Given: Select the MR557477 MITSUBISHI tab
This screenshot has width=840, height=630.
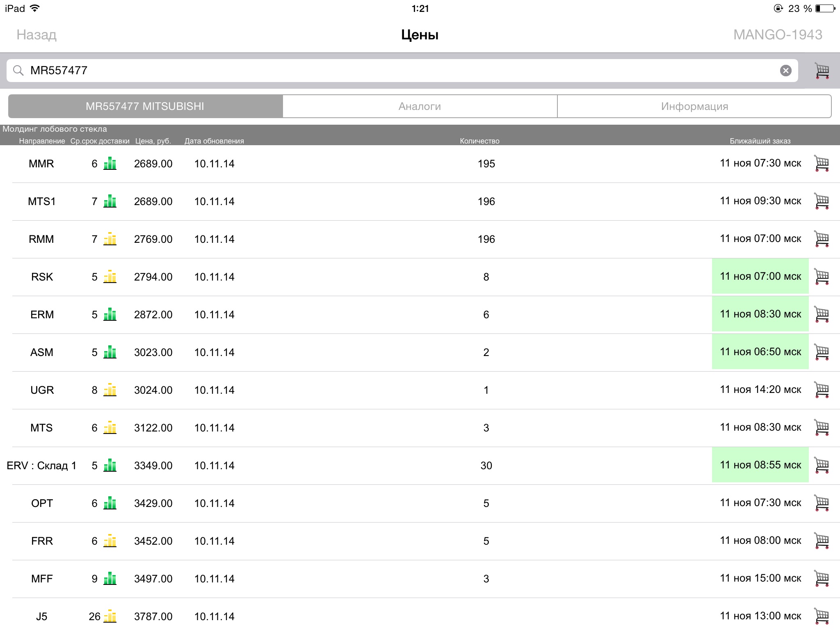Looking at the screenshot, I should [x=145, y=106].
